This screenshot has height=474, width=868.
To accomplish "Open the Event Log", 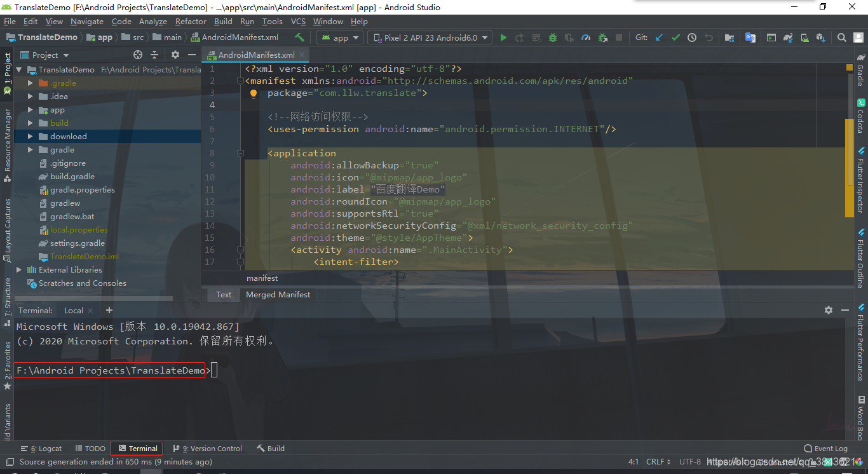I will click(825, 448).
